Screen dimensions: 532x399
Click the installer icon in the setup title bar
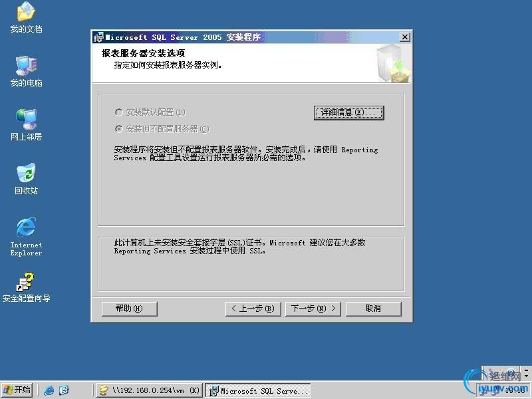pyautogui.click(x=98, y=37)
